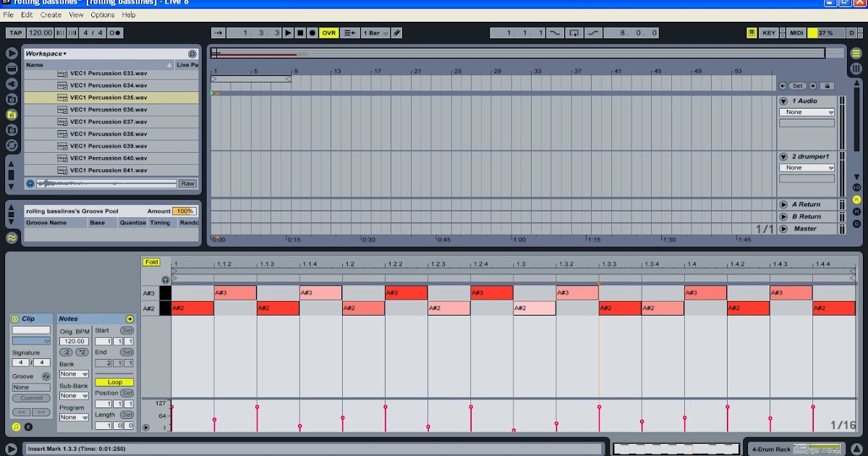The image size is (868, 456).
Task: Click the Raw button under the sample preview
Action: coord(187,182)
